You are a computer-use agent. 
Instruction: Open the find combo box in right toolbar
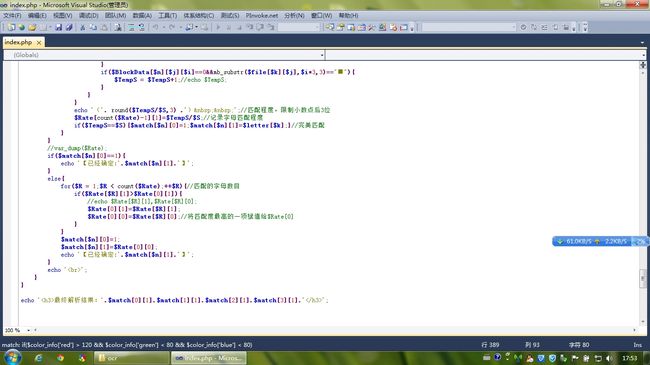(x=469, y=27)
